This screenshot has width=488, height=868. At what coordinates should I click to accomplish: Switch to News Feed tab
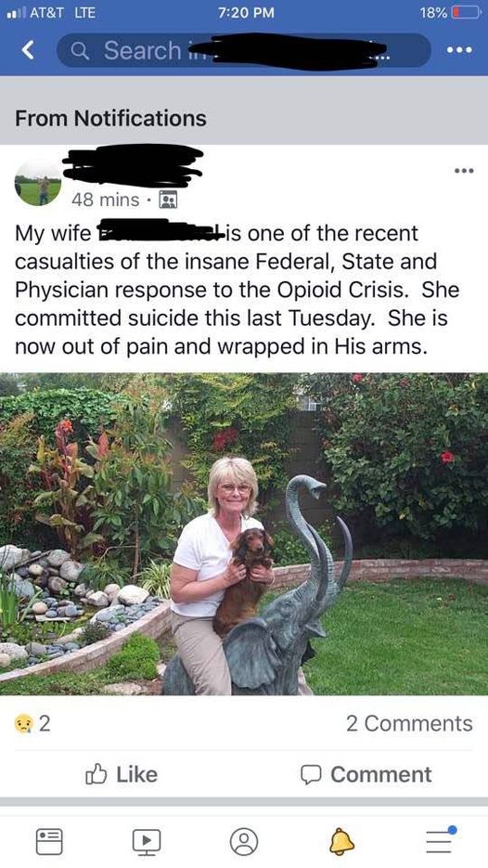(49, 841)
